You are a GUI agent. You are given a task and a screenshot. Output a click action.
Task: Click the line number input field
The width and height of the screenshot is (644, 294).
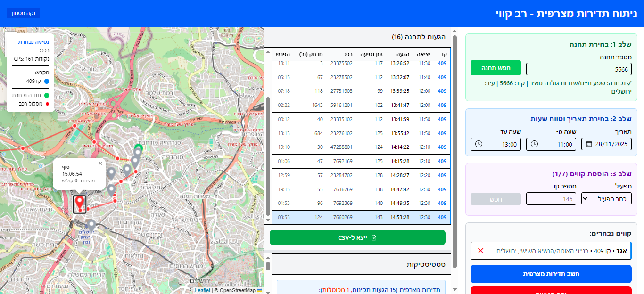(x=551, y=199)
